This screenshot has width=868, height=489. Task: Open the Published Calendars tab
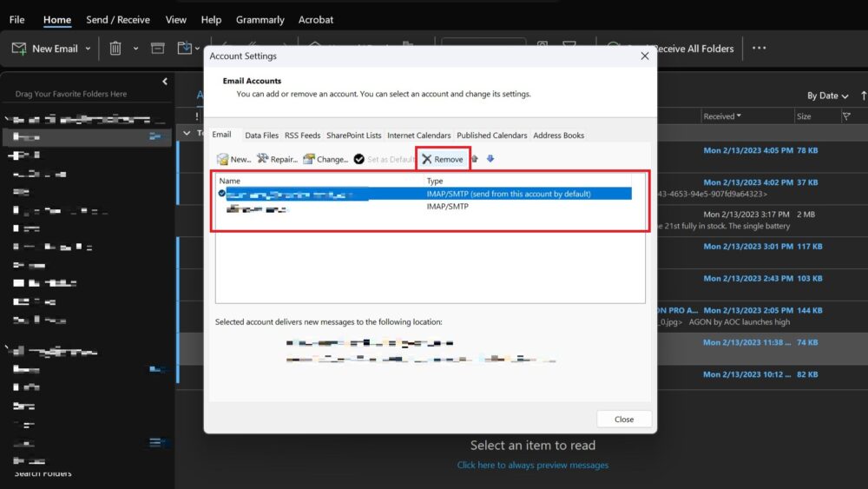tap(491, 135)
